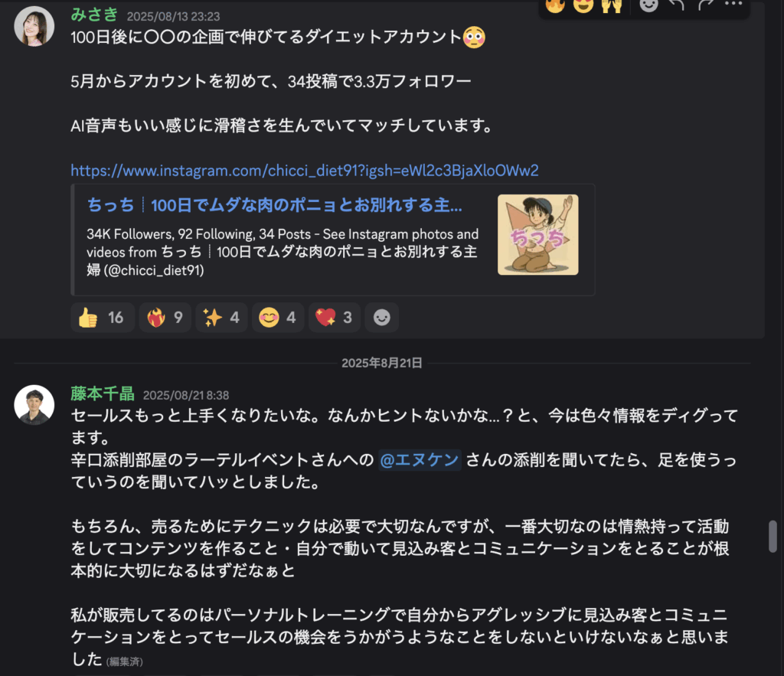This screenshot has width=784, height=676.
Task: Add raised hands quick reaction in hover toolbar
Action: coord(612,5)
